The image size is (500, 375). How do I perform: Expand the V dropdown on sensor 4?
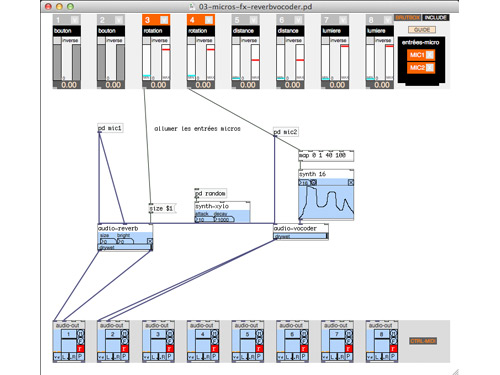pos(209,20)
